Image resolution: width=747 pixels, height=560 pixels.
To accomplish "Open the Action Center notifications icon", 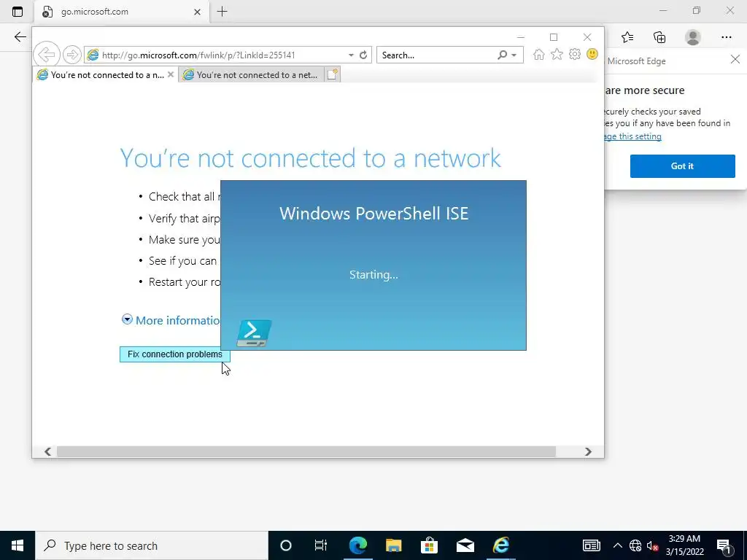I will click(x=724, y=545).
